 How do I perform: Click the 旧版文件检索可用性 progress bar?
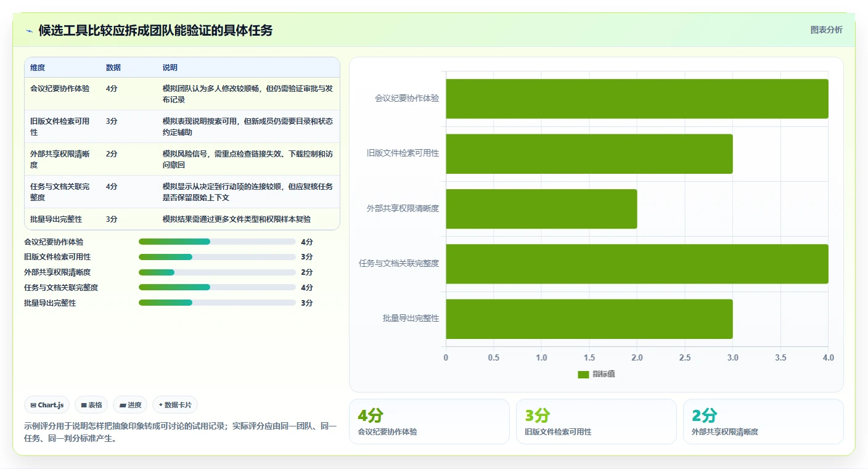click(217, 257)
